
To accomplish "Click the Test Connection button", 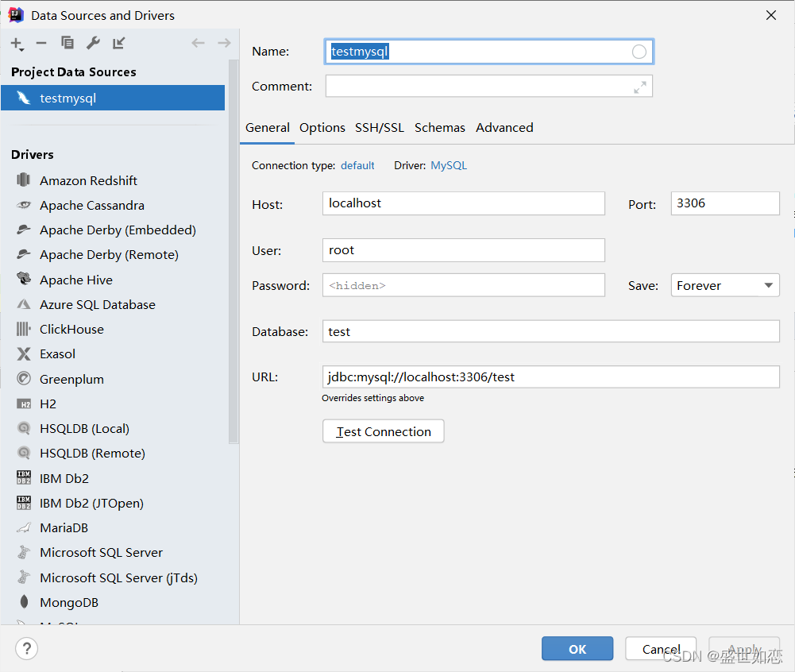I will click(x=384, y=431).
